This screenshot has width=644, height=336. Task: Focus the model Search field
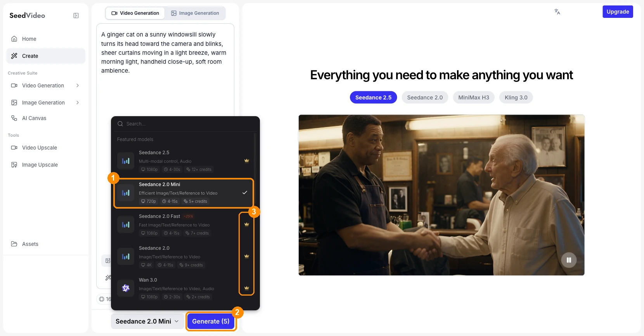point(185,124)
